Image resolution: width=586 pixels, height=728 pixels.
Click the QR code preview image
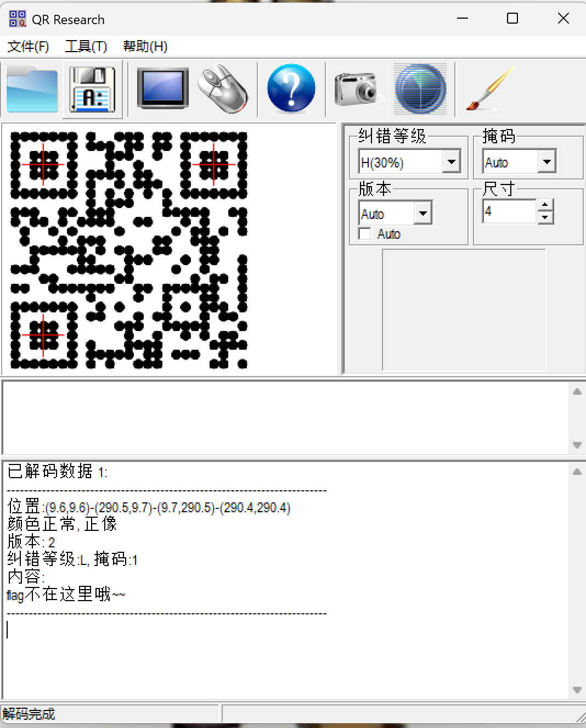pos(129,250)
